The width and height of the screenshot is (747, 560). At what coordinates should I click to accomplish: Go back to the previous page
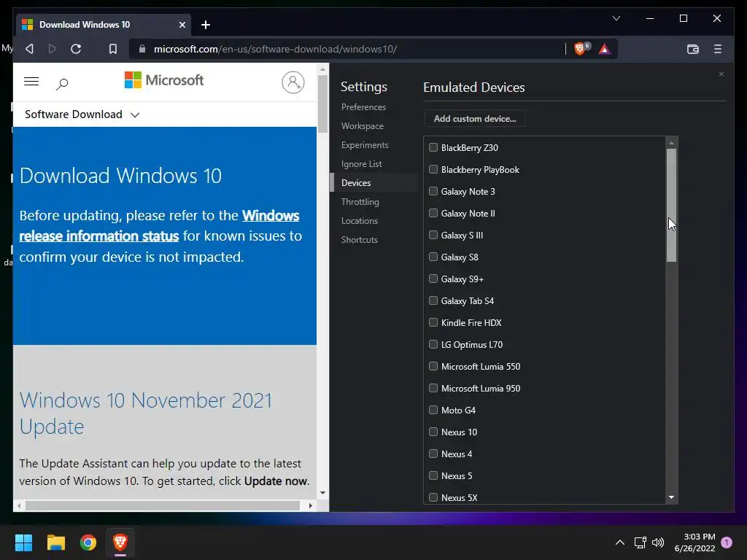(x=29, y=49)
